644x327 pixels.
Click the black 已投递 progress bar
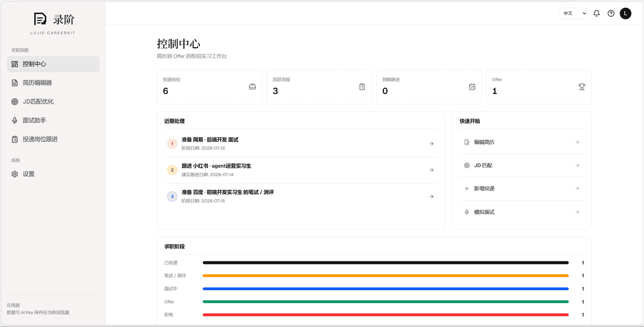tap(386, 263)
